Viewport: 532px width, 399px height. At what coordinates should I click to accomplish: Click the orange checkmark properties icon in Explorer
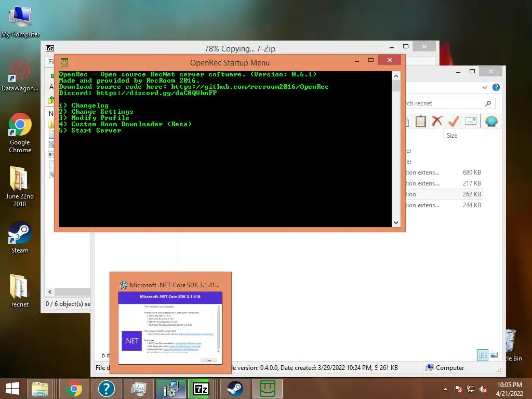pyautogui.click(x=454, y=121)
